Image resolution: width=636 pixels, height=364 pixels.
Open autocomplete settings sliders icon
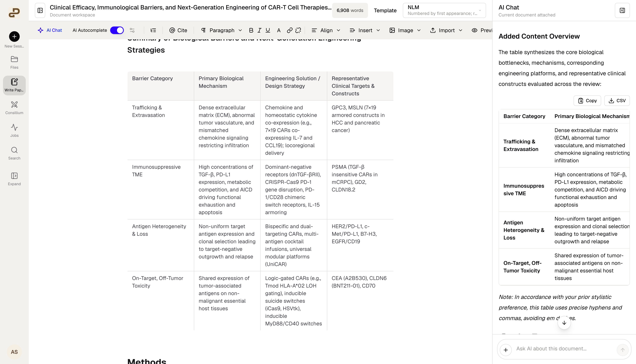pyautogui.click(x=132, y=30)
